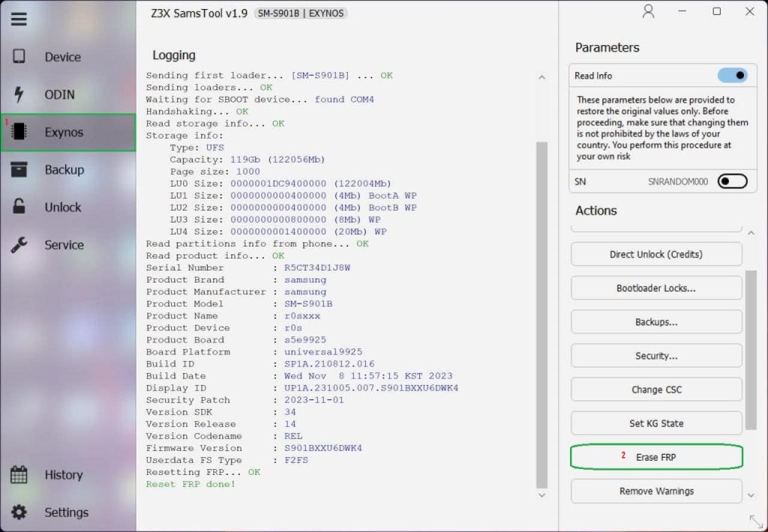
Task: Click the Unlock padlock icon
Action: pyautogui.click(x=19, y=207)
